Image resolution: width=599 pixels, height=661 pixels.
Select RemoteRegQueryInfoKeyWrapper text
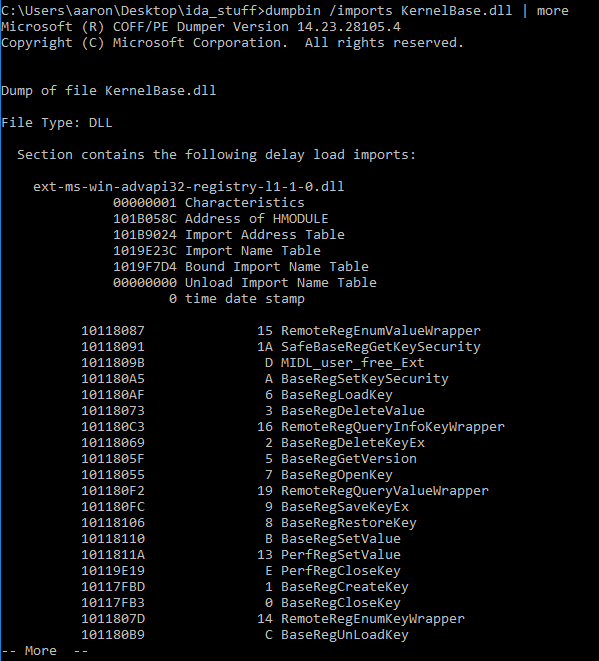[393, 427]
